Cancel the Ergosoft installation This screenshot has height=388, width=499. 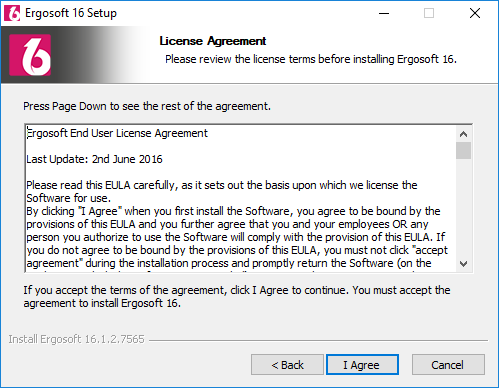point(448,365)
